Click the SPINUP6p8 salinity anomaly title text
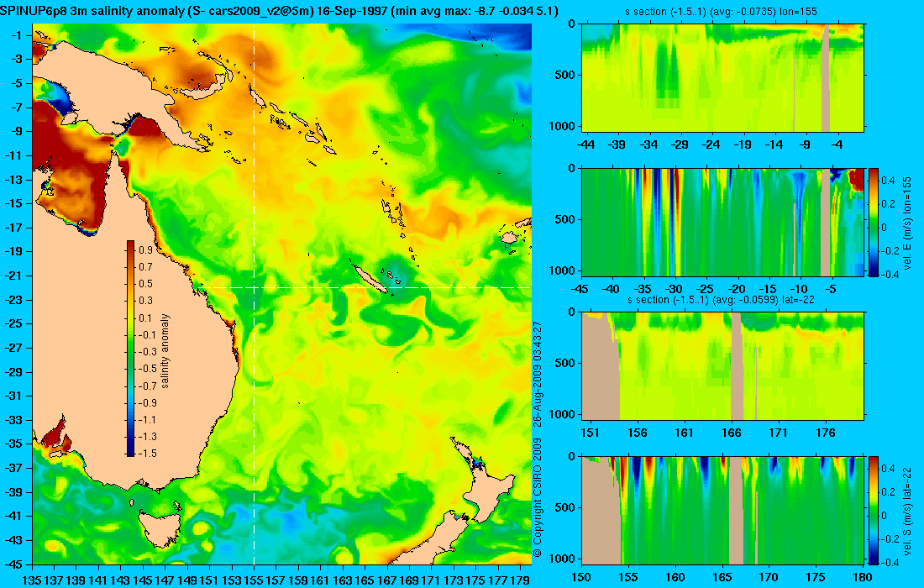 (x=279, y=11)
